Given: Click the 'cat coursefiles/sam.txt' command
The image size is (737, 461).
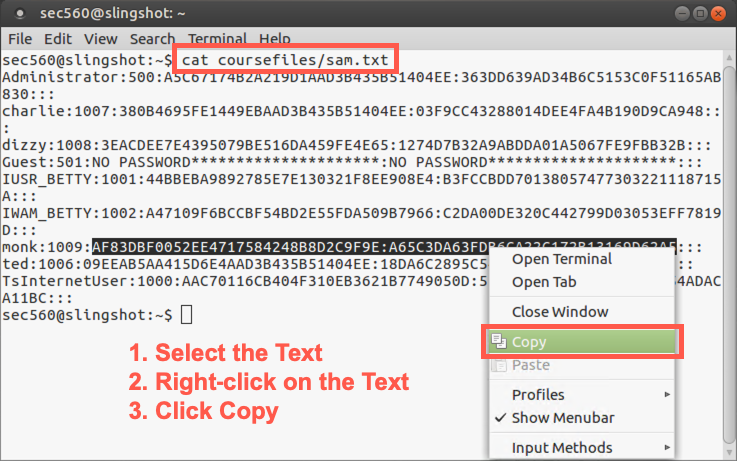Looking at the screenshot, I should 285,60.
